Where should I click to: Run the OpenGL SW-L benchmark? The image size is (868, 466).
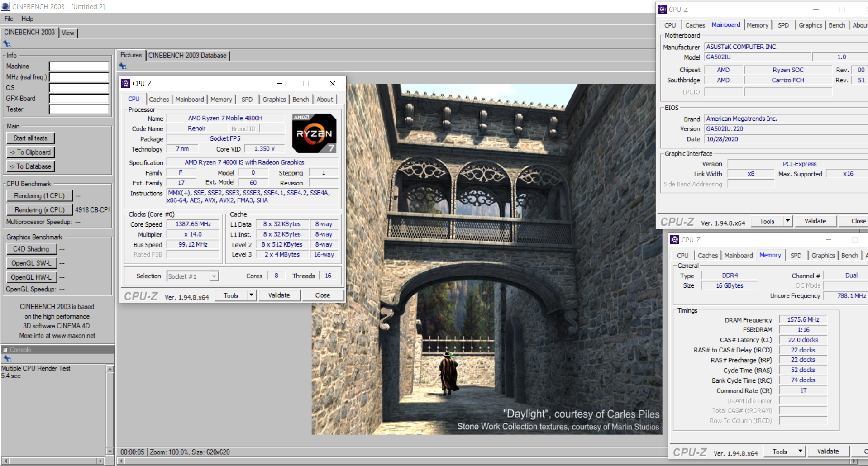click(x=31, y=263)
